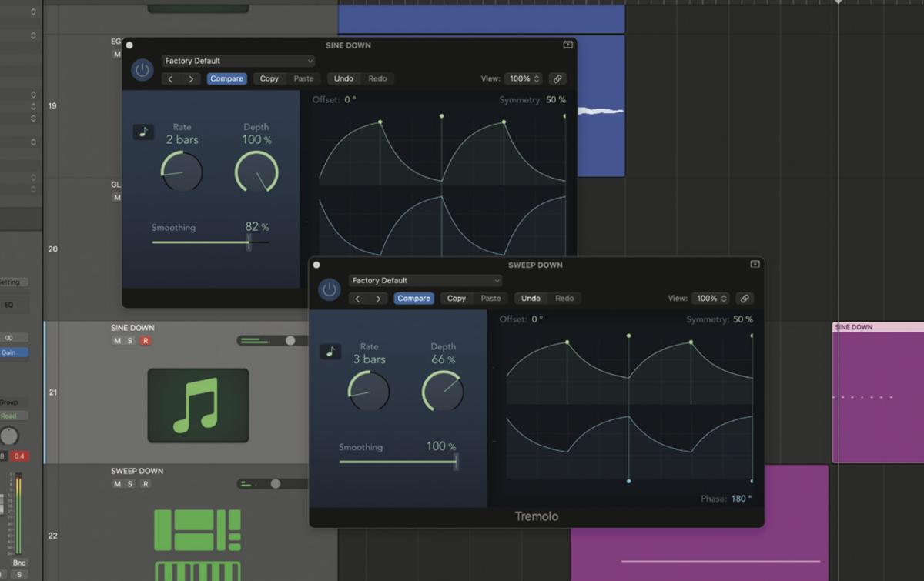This screenshot has height=581, width=924.
Task: Click the tempo-sync note icon in SWEEP DOWN plugin
Action: [330, 351]
